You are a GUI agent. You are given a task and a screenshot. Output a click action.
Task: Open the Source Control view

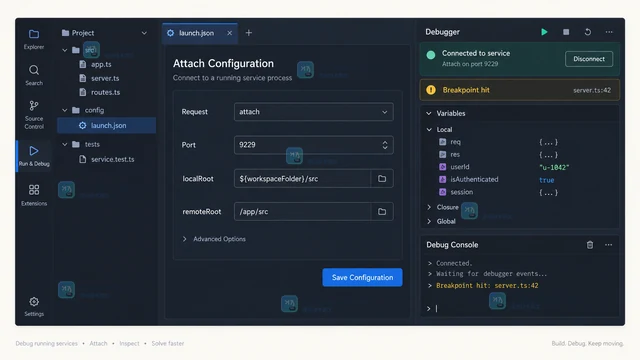coord(34,114)
